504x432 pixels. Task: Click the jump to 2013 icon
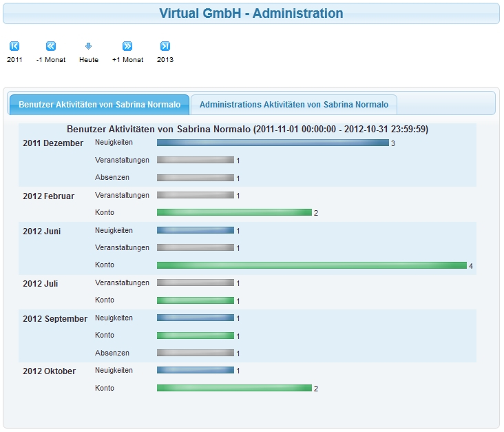click(165, 46)
